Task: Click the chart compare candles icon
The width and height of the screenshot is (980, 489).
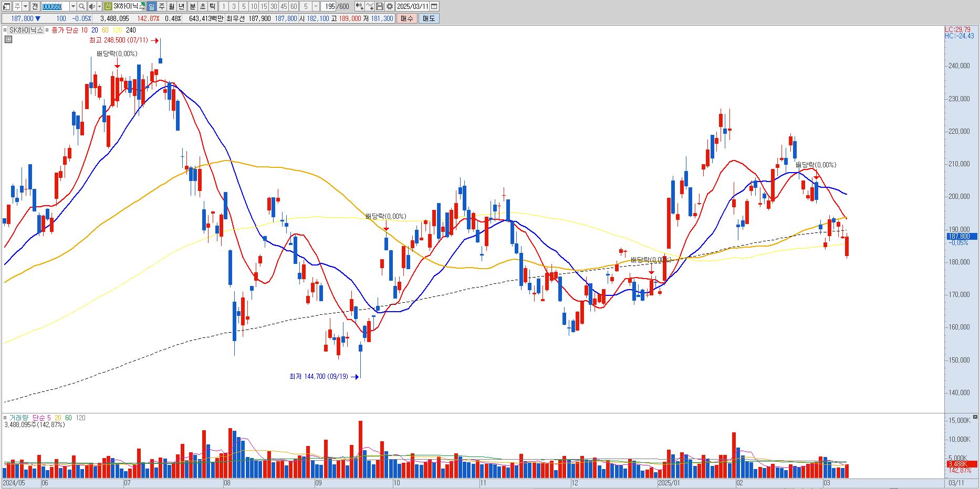Action: [x=359, y=6]
